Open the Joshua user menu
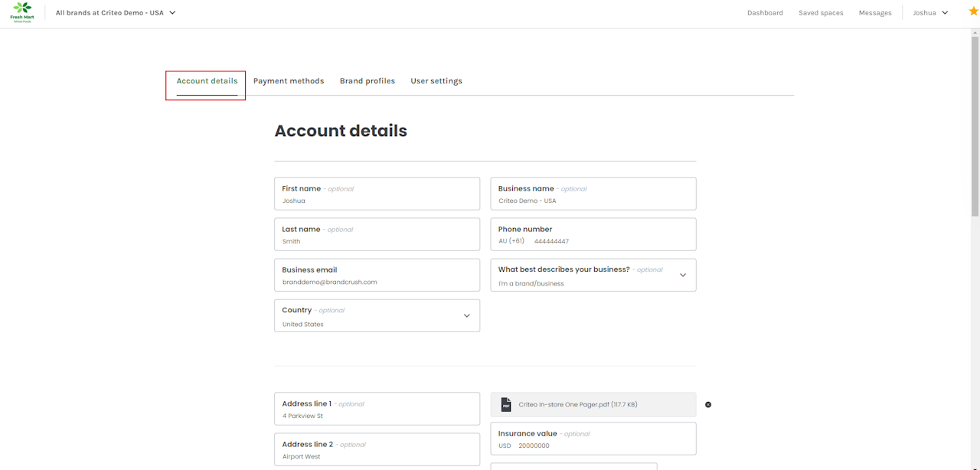The height and width of the screenshot is (470, 980). tap(930, 13)
